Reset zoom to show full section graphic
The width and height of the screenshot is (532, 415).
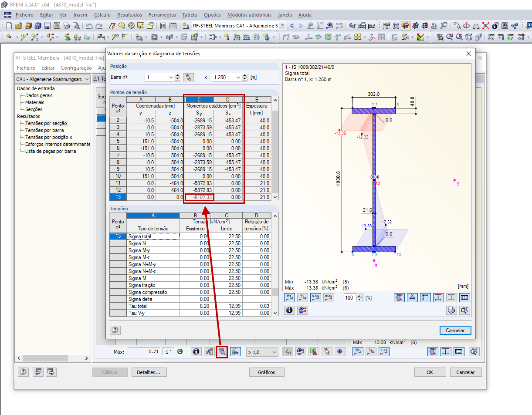click(464, 310)
